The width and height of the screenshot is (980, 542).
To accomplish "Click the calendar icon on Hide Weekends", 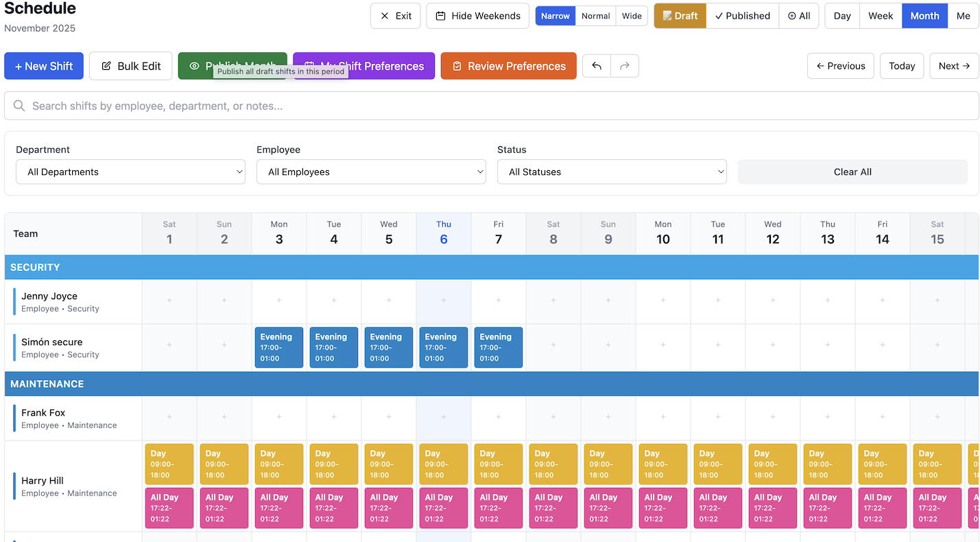I will 441,16.
